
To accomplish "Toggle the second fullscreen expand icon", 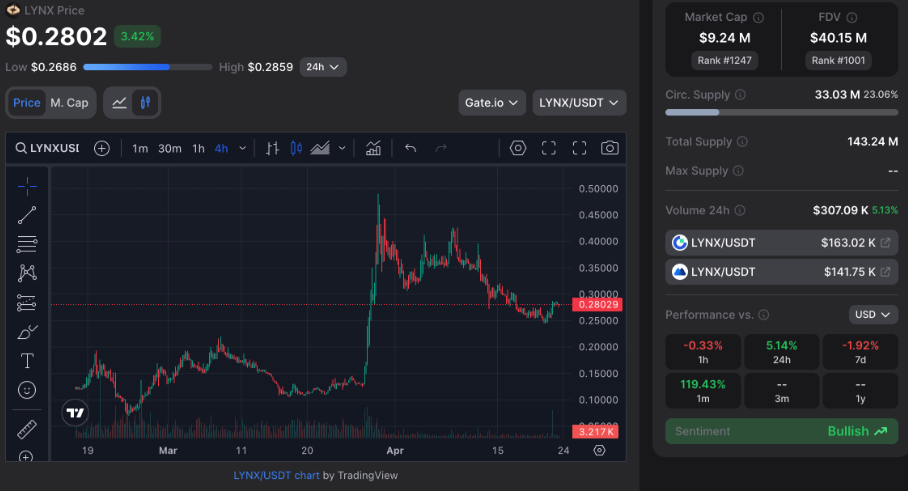I will coord(579,148).
